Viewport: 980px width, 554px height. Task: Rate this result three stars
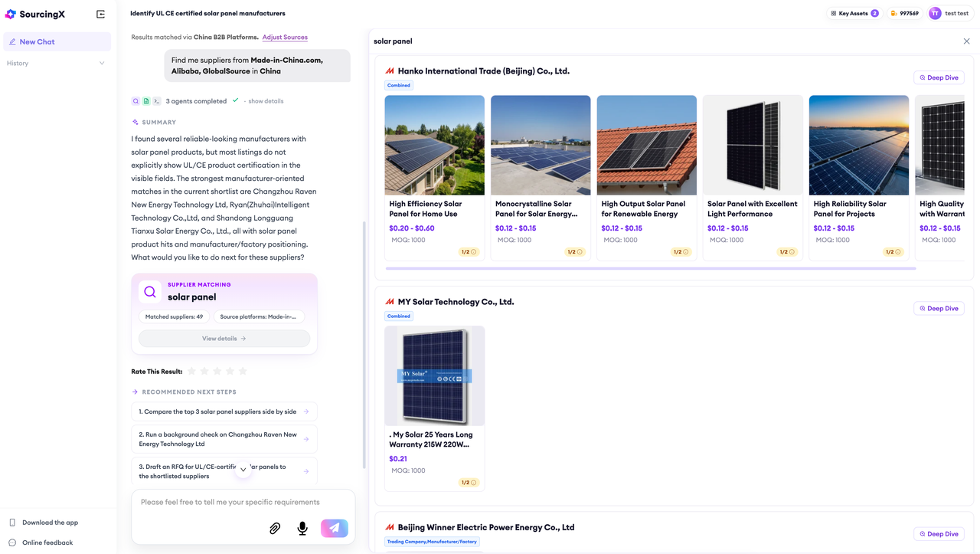pos(217,371)
